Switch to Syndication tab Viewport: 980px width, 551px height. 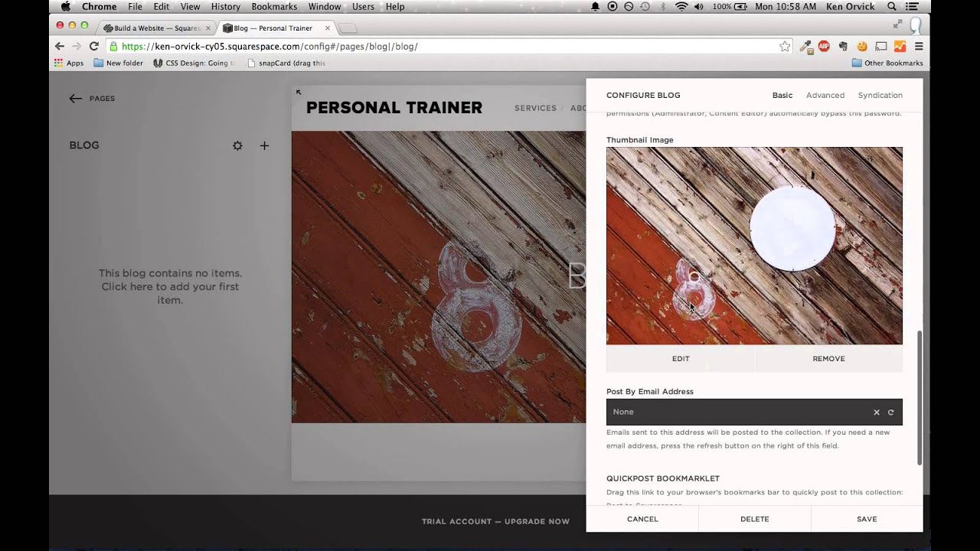pos(880,95)
